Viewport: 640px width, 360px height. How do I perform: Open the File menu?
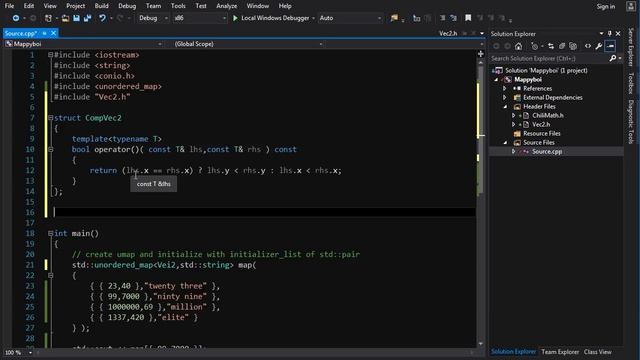tap(9, 6)
